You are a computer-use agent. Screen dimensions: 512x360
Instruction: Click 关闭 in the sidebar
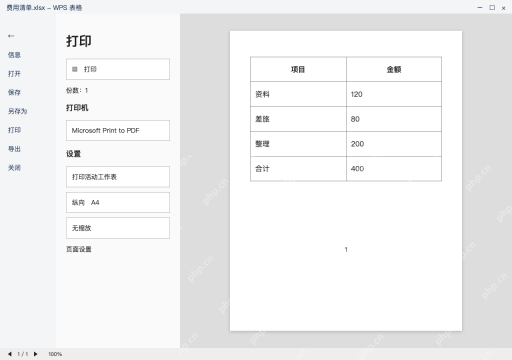coord(14,168)
